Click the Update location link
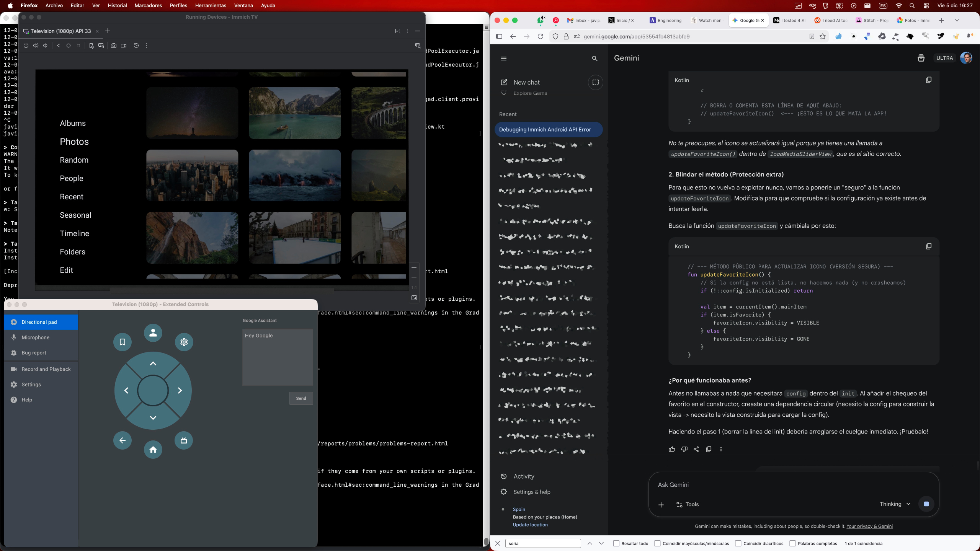 click(x=530, y=525)
